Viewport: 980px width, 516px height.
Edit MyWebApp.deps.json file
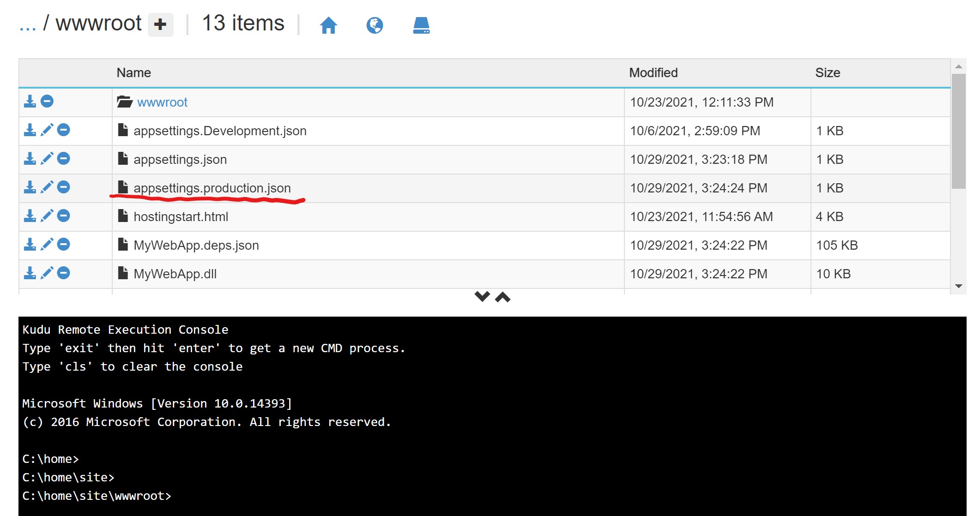click(47, 245)
